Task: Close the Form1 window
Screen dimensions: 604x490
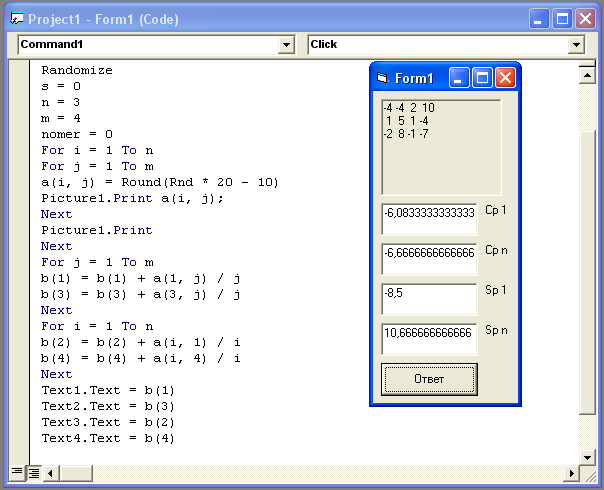Action: tap(505, 78)
